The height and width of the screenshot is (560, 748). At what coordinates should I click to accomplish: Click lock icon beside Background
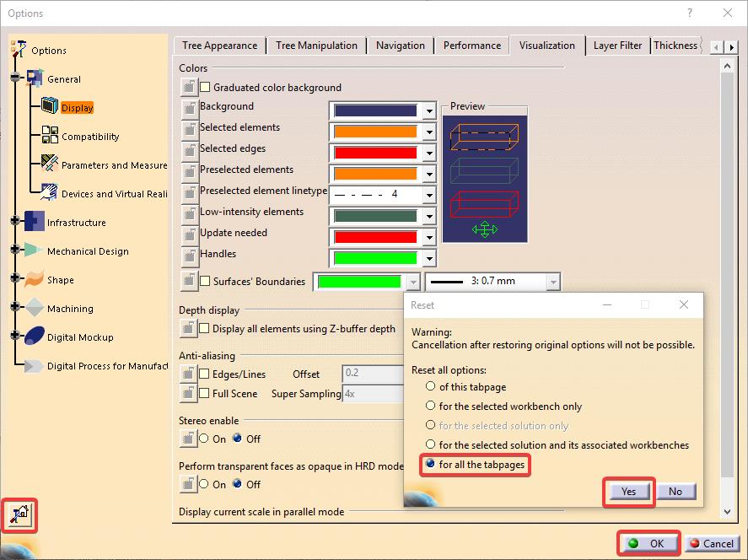tap(190, 108)
